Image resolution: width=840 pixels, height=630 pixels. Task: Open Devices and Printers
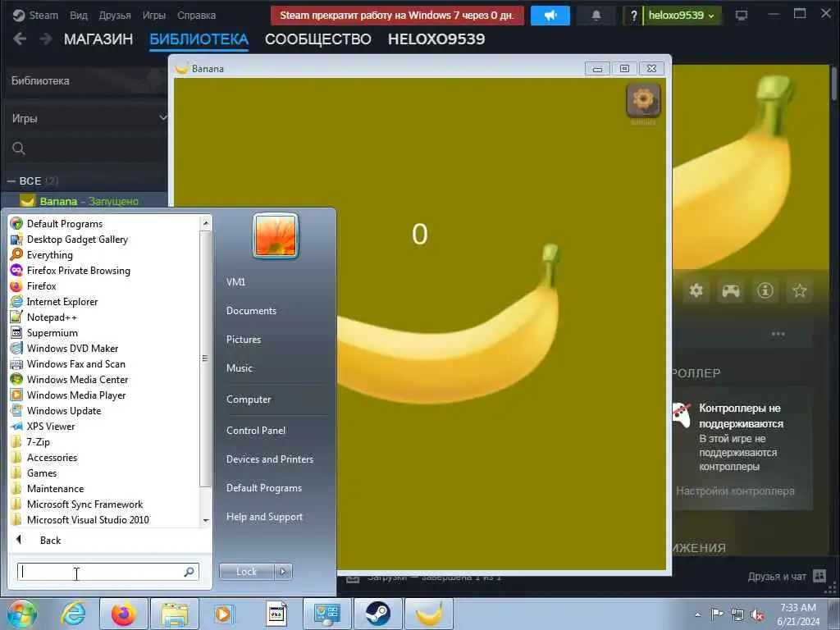point(269,459)
